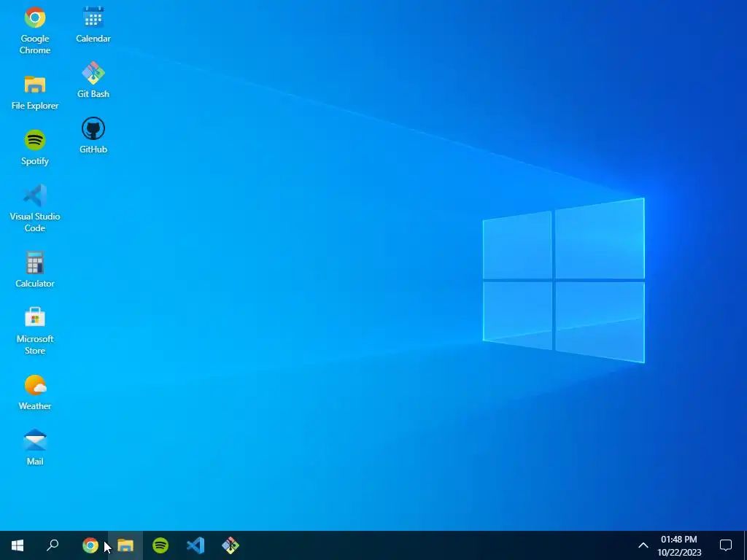Open Spotify from the taskbar
This screenshot has height=560, width=747.
click(160, 545)
